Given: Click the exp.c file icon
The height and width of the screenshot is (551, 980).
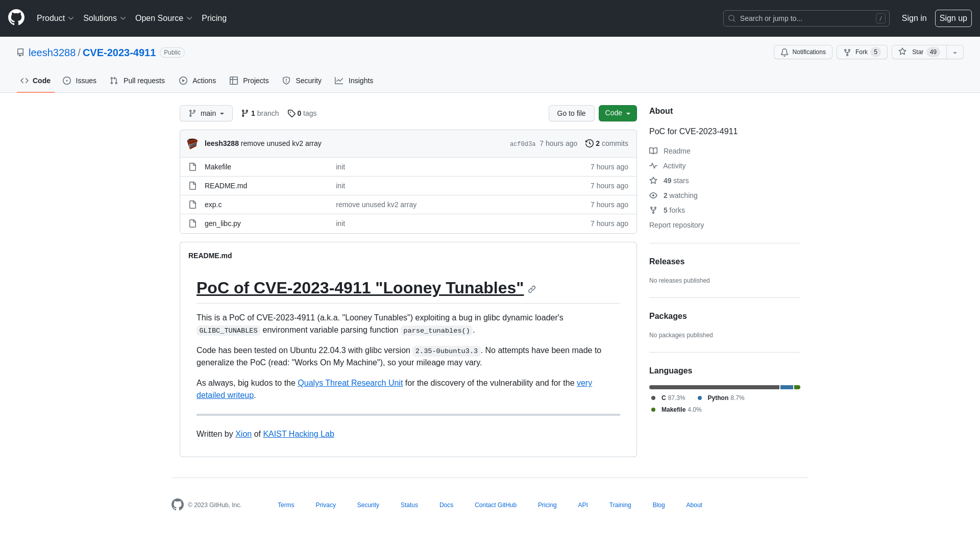Looking at the screenshot, I should (x=192, y=205).
